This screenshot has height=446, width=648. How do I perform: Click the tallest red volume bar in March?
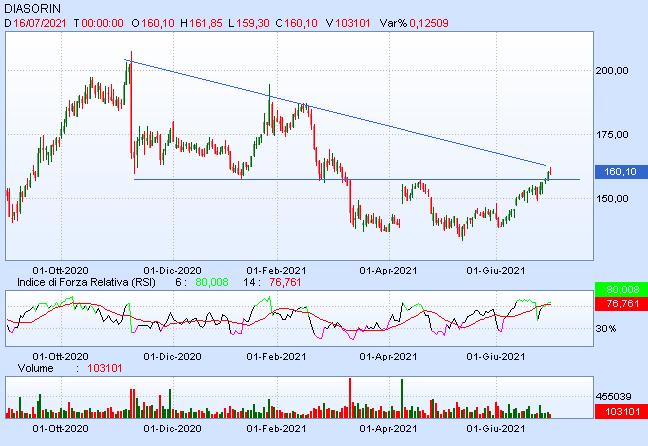[350, 398]
